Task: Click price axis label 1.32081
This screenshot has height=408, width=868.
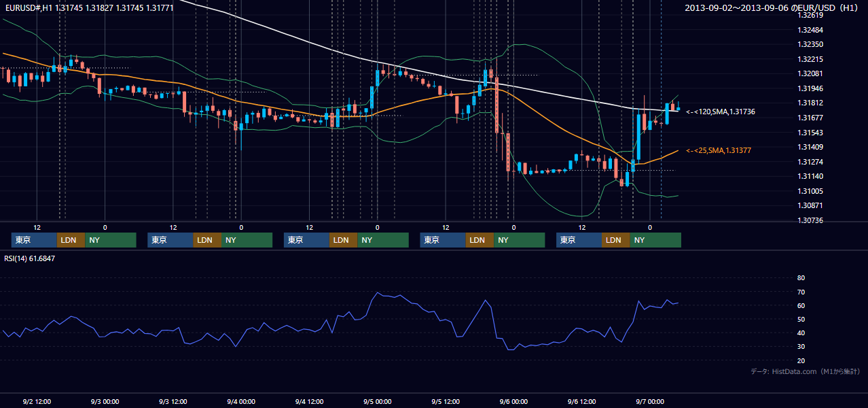Action: coord(810,73)
